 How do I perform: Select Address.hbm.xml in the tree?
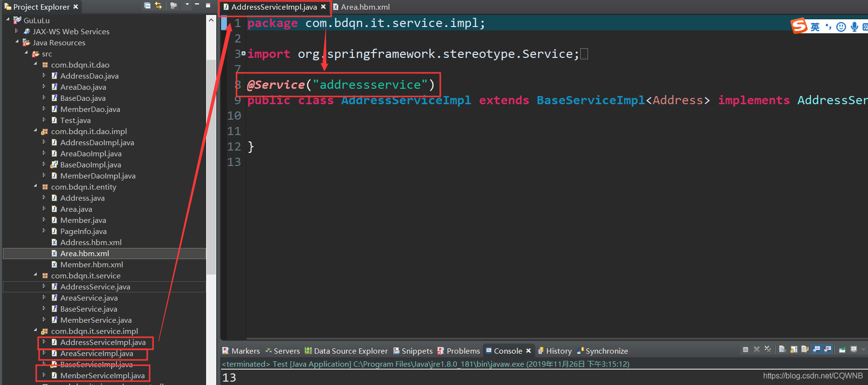click(91, 242)
